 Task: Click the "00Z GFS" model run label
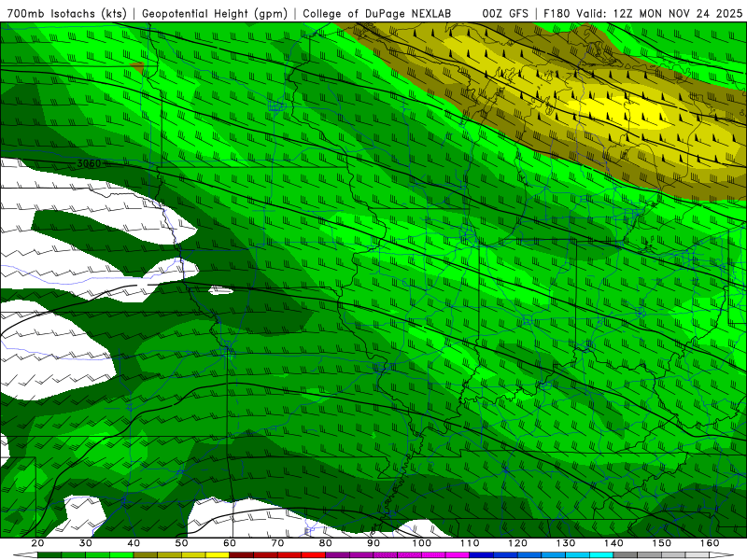[505, 13]
